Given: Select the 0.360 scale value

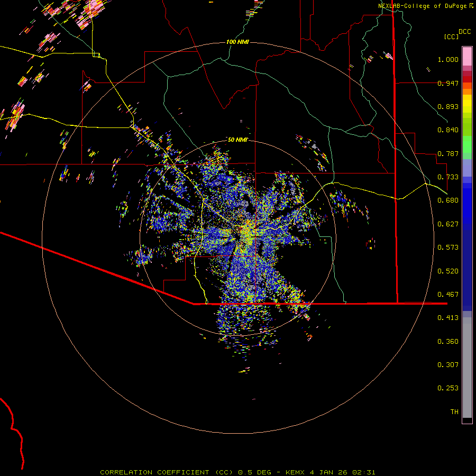Looking at the screenshot, I should point(448,342).
